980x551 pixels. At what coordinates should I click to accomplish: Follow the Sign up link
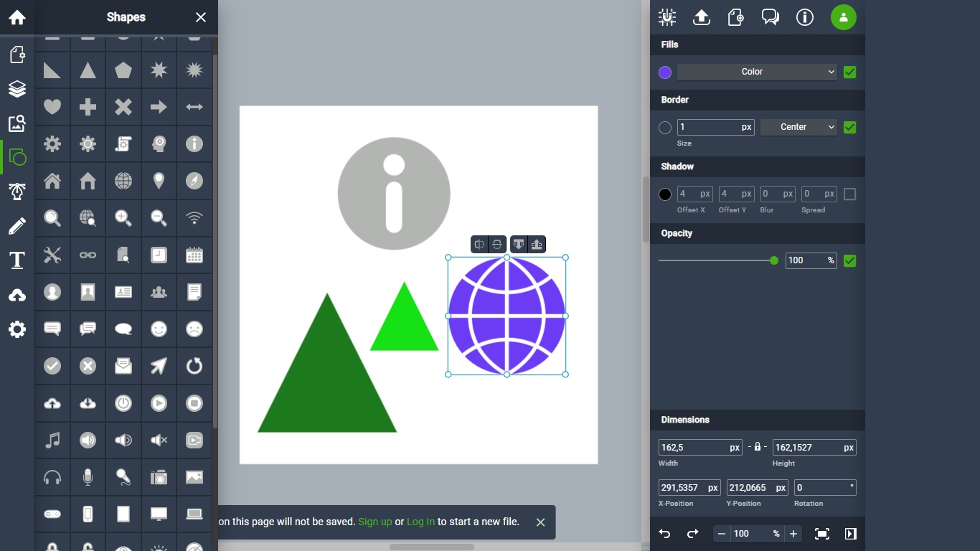point(375,522)
